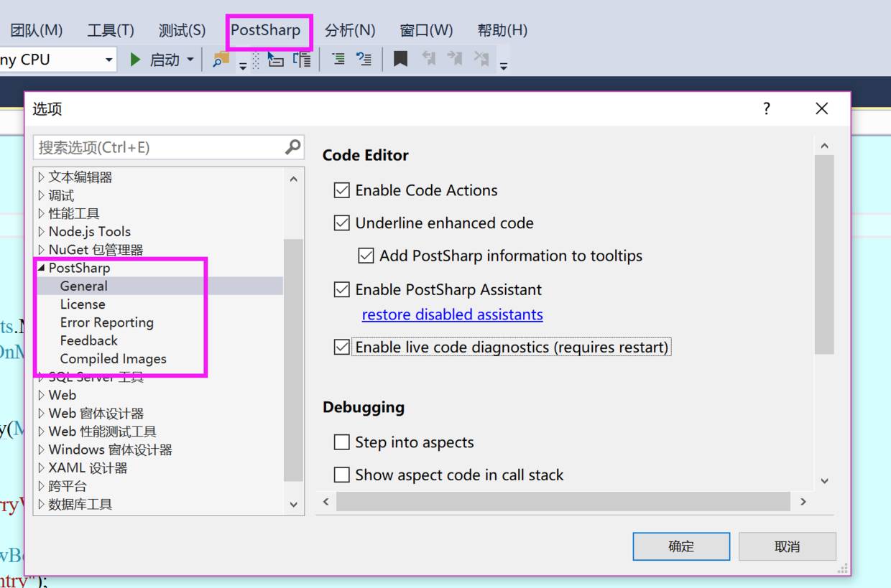Expand the 调试 tree node
This screenshot has height=588, width=891.
(41, 195)
